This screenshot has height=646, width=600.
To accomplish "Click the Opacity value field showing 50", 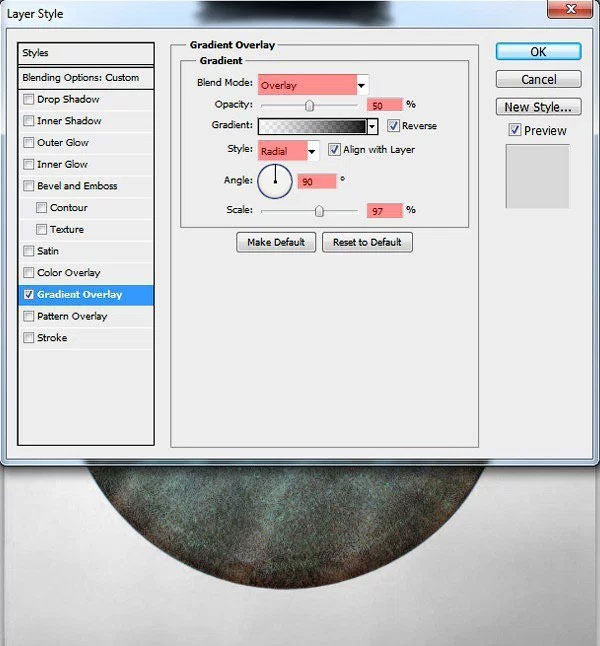I will pos(384,105).
